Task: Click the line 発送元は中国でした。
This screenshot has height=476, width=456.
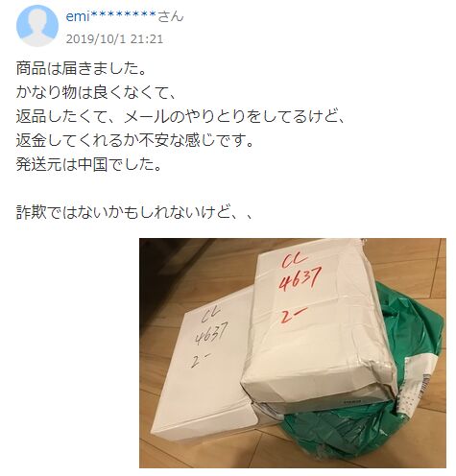Action: (x=88, y=164)
